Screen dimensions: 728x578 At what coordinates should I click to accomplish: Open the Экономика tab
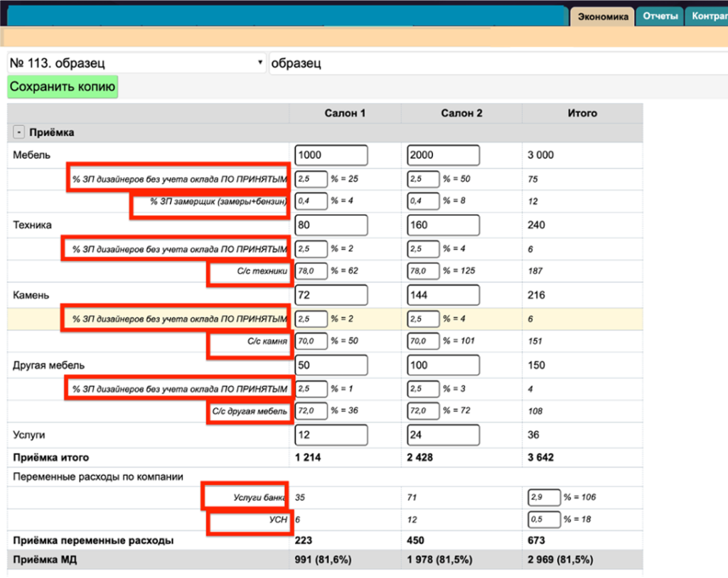tap(603, 16)
